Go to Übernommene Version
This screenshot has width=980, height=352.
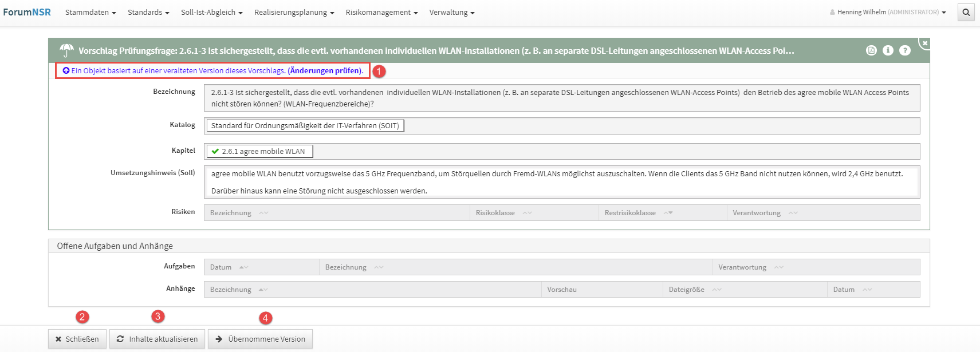[260, 339]
